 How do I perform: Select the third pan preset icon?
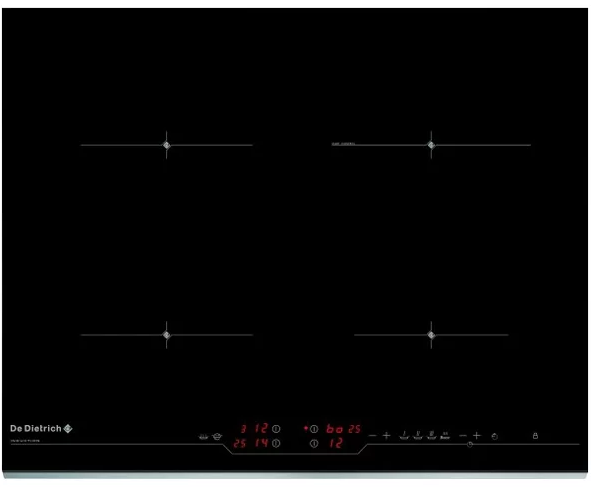tap(432, 436)
